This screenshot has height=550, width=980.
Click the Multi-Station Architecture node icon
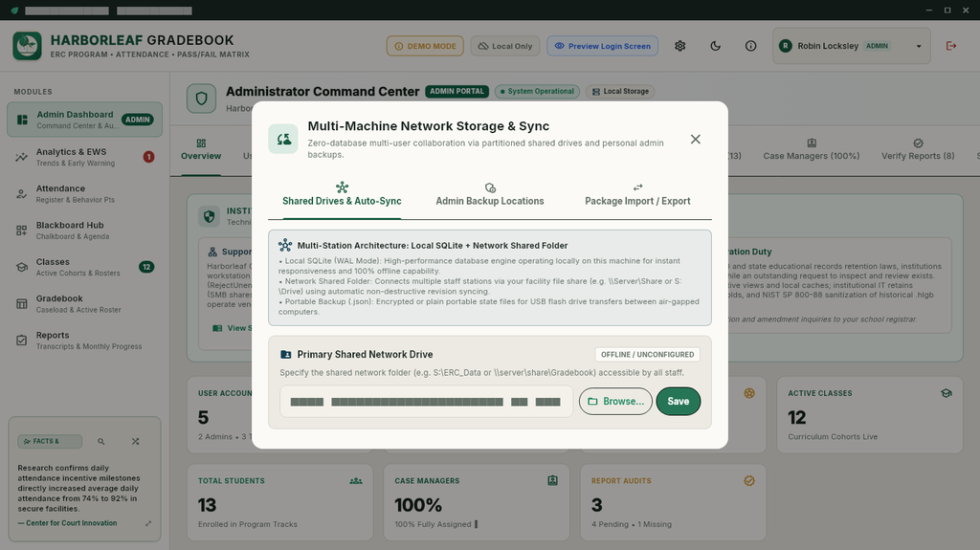(285, 245)
